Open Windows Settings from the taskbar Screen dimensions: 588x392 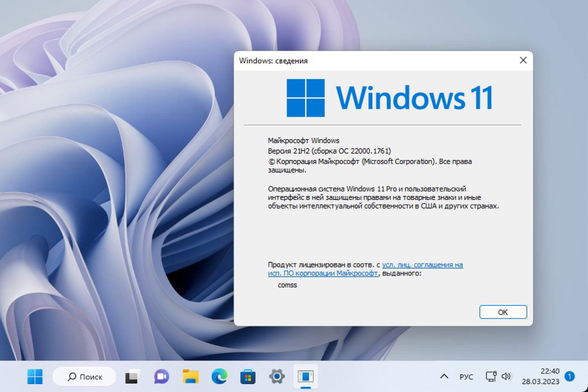pyautogui.click(x=277, y=376)
